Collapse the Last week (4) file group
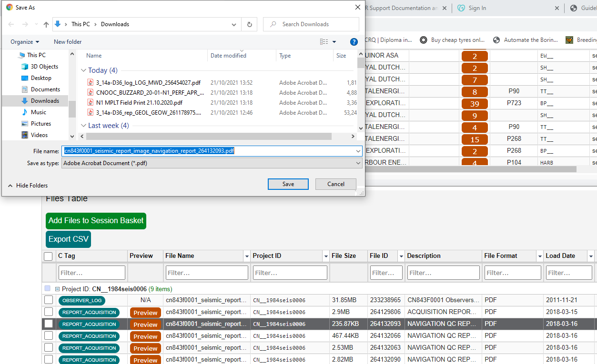Screen dimensions: 597x364 [x=84, y=126]
